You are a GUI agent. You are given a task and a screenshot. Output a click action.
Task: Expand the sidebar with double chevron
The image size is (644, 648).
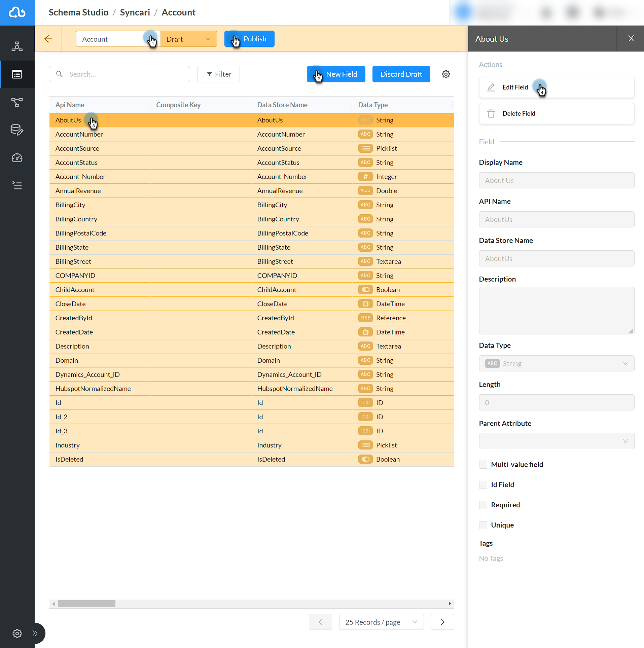35,633
